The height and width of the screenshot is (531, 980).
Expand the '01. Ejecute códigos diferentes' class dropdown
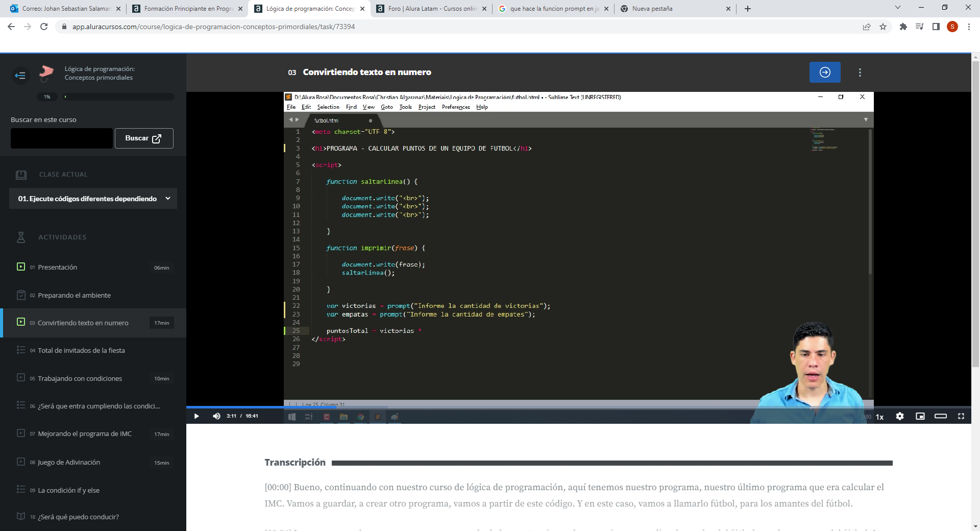[93, 199]
